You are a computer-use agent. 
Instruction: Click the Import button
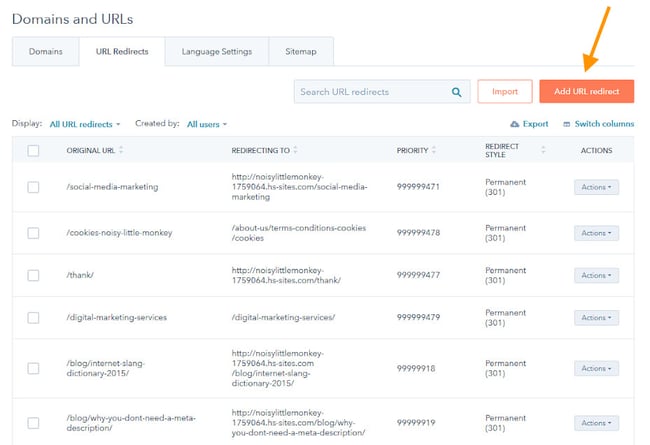tap(505, 92)
